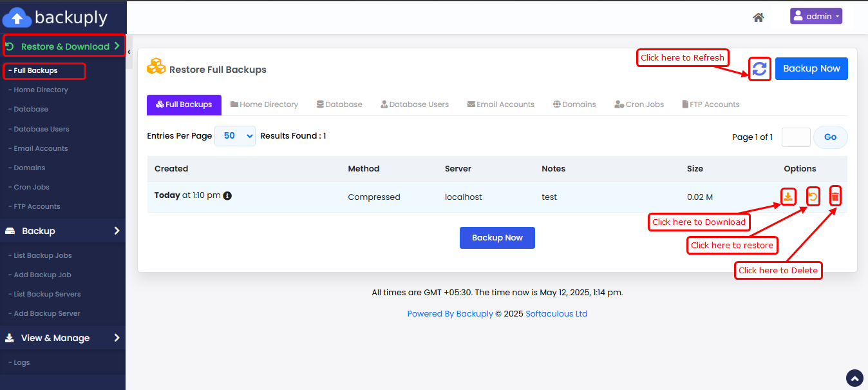Open the Entries Per Page dropdown
Image resolution: width=868 pixels, height=390 pixels.
[234, 136]
